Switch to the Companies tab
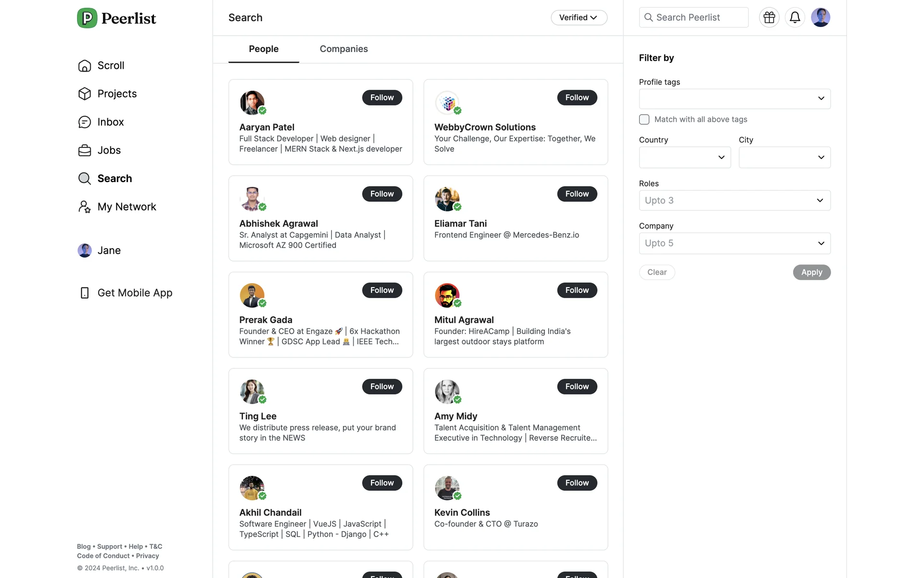The width and height of the screenshot is (924, 578). click(x=344, y=49)
